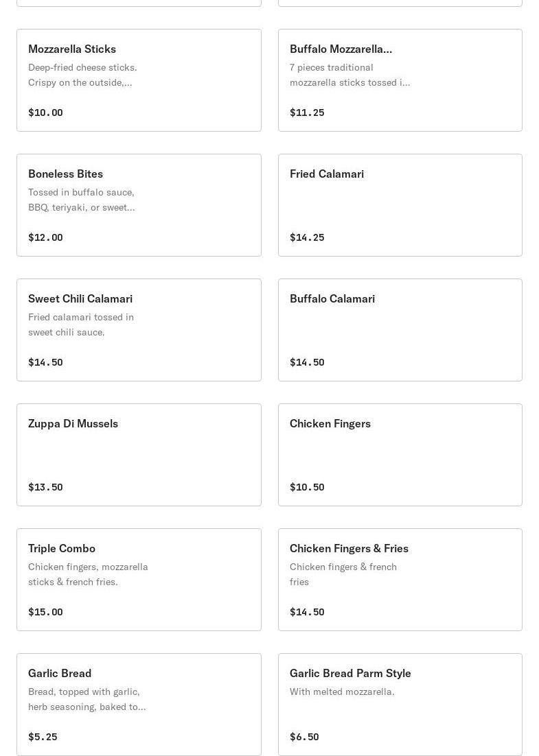
Task: Open the Mozzarella Sticks menu item
Action: 139,80
